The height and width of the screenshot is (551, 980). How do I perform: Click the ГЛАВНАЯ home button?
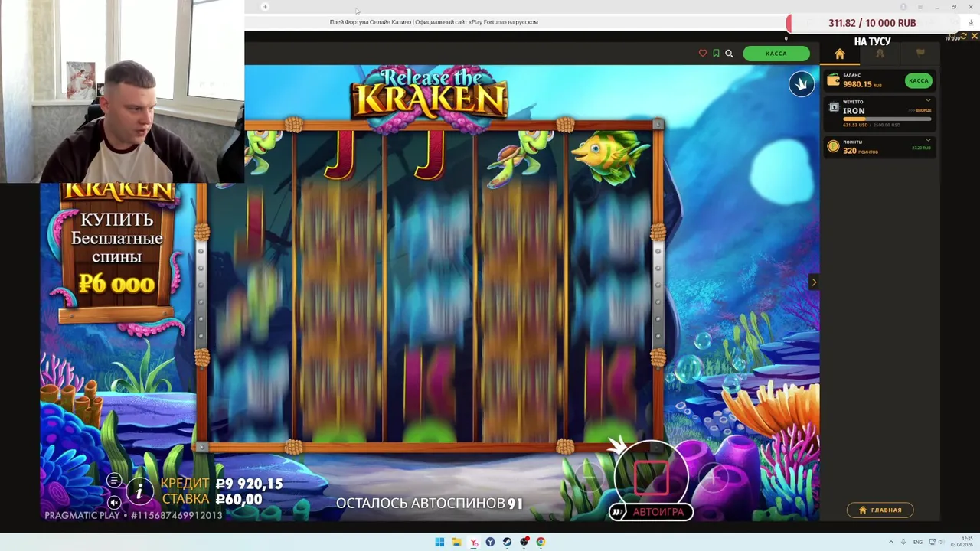pos(880,510)
